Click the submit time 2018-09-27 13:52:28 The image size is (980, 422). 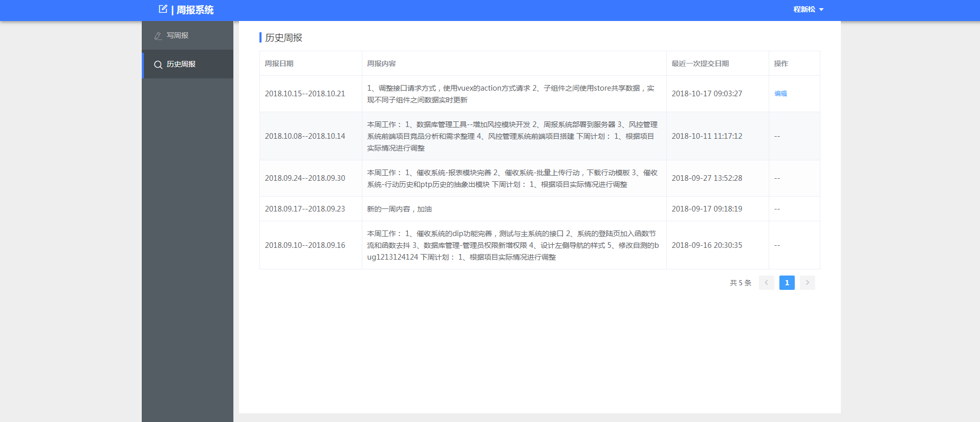(x=707, y=178)
